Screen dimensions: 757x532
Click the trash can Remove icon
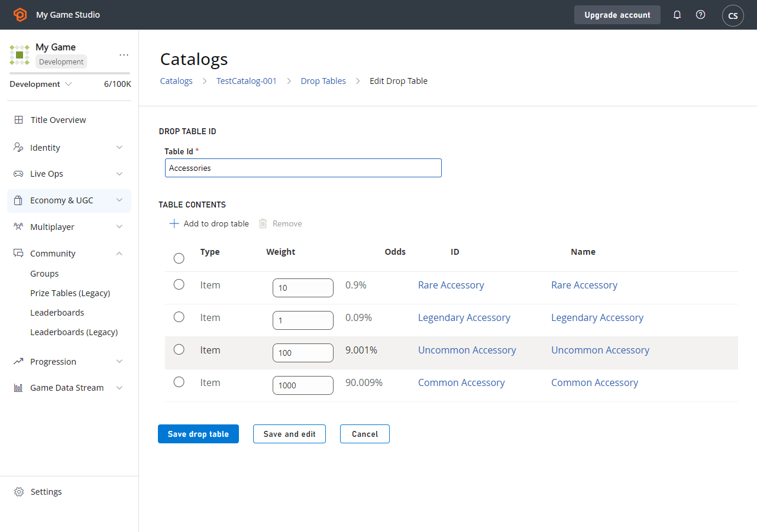tap(263, 223)
